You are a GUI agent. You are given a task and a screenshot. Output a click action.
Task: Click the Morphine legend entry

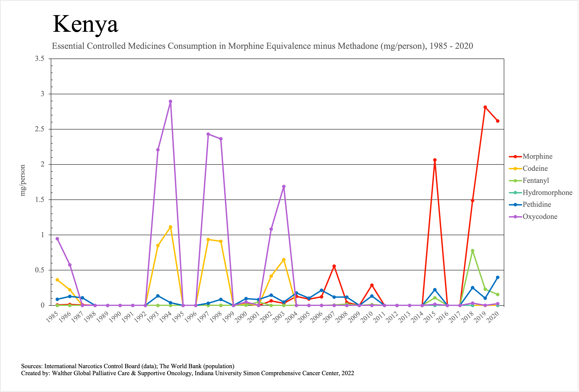click(537, 157)
